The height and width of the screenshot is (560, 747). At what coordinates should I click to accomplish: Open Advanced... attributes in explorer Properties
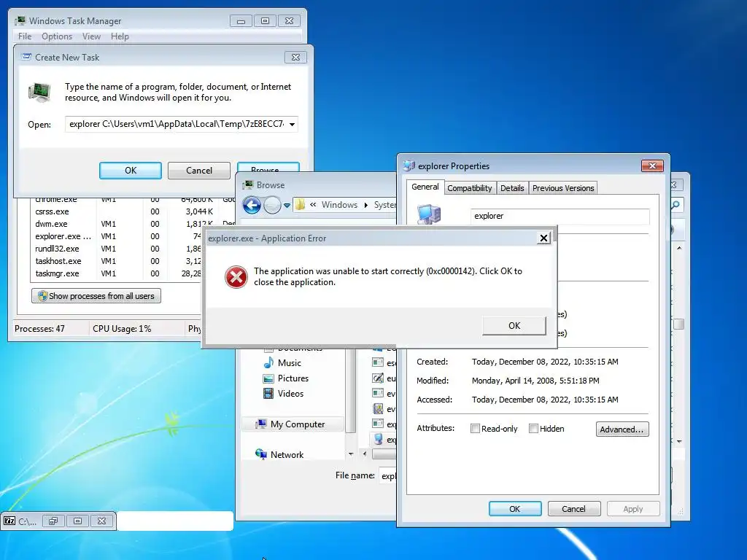[x=622, y=429]
